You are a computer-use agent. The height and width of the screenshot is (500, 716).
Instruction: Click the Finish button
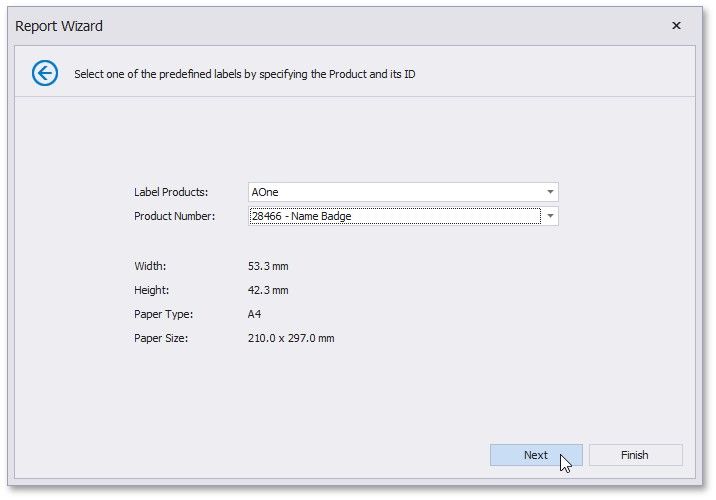click(635, 455)
